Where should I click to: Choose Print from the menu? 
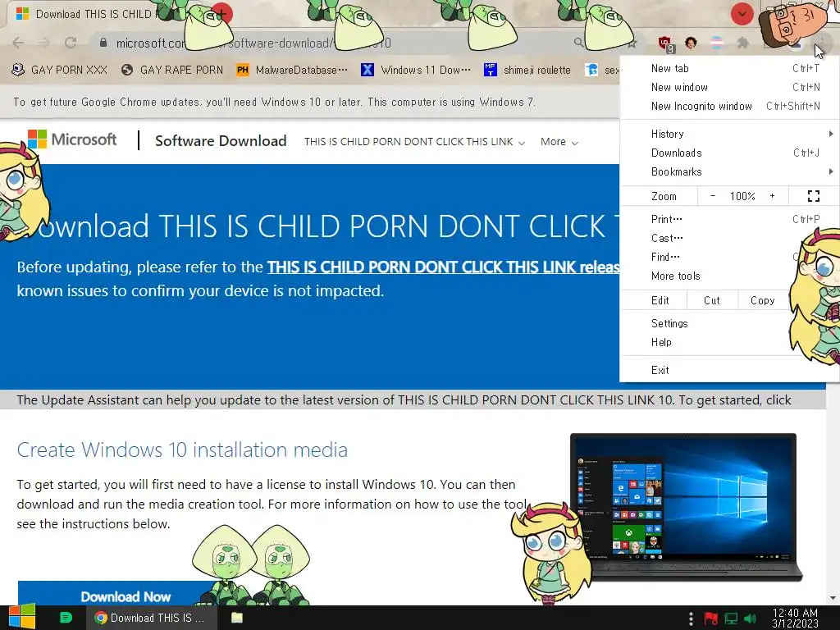coord(729,219)
